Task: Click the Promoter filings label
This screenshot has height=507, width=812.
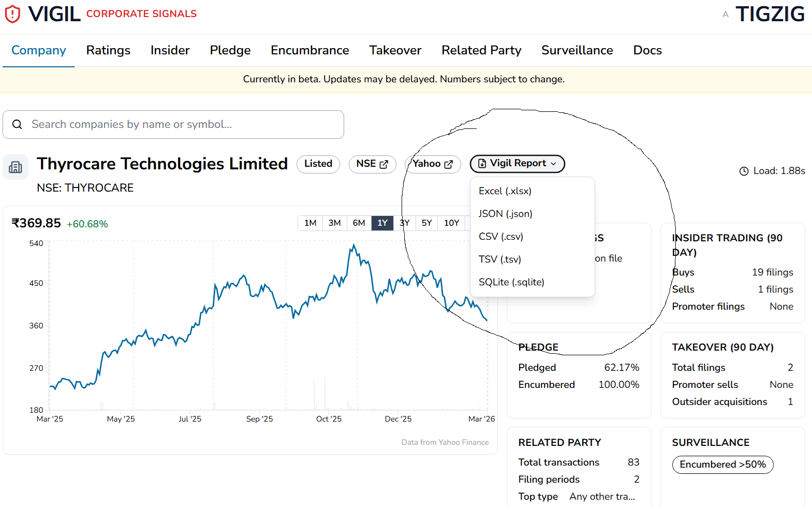Action: pyautogui.click(x=708, y=307)
